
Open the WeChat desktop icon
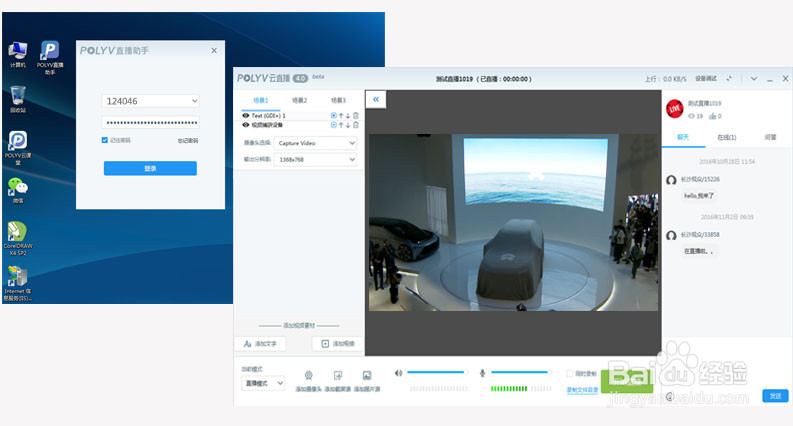tap(18, 190)
